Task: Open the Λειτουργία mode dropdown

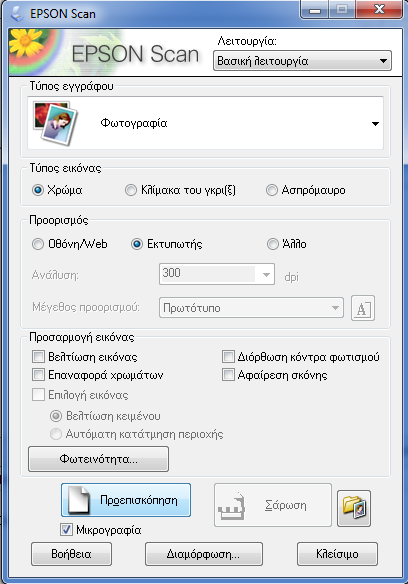Action: [x=302, y=61]
